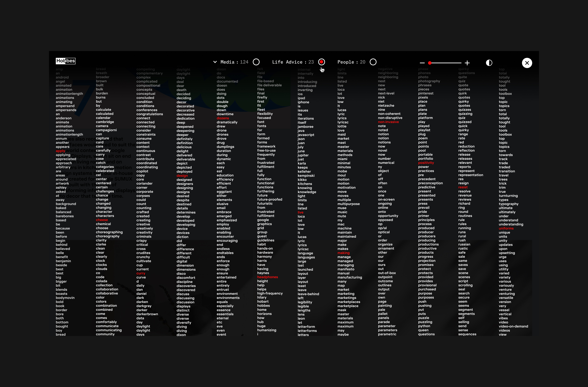Click the minus icon to decrease size

click(422, 63)
